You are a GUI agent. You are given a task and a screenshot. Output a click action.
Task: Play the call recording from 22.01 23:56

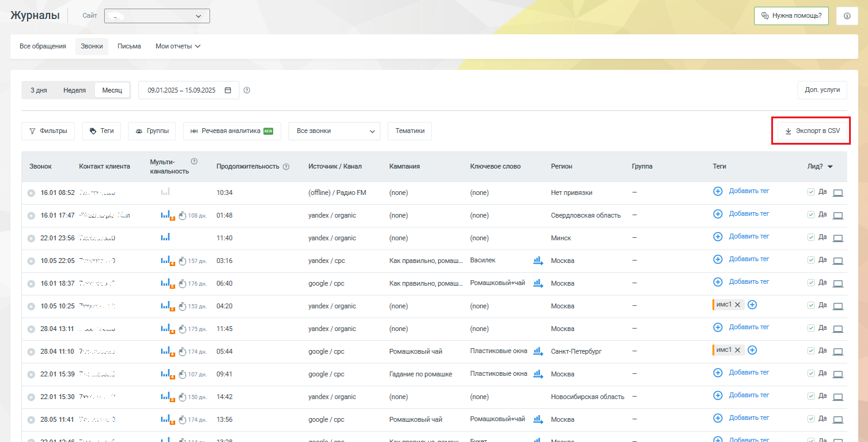31,238
